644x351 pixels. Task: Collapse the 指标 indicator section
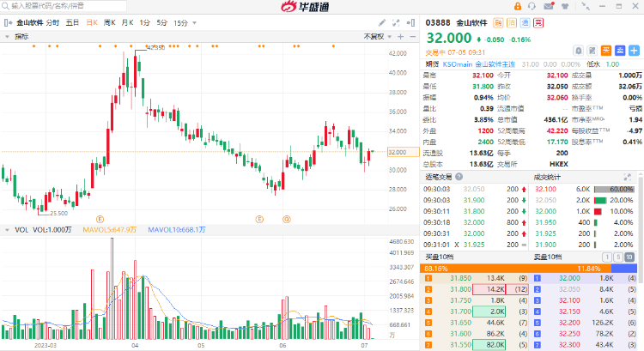tap(7, 37)
